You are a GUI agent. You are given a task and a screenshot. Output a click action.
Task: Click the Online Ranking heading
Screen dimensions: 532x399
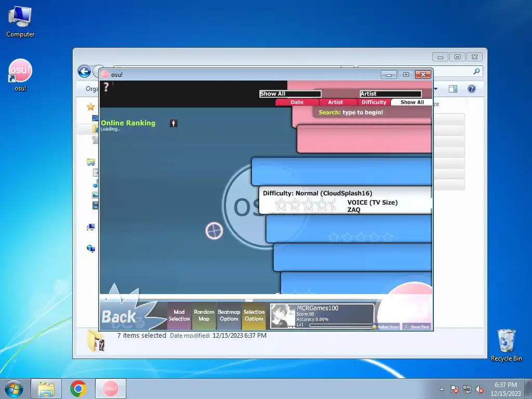[x=128, y=123]
